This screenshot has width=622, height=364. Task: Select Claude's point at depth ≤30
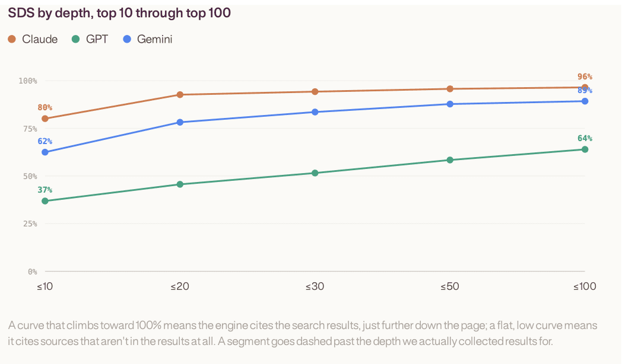click(x=315, y=91)
